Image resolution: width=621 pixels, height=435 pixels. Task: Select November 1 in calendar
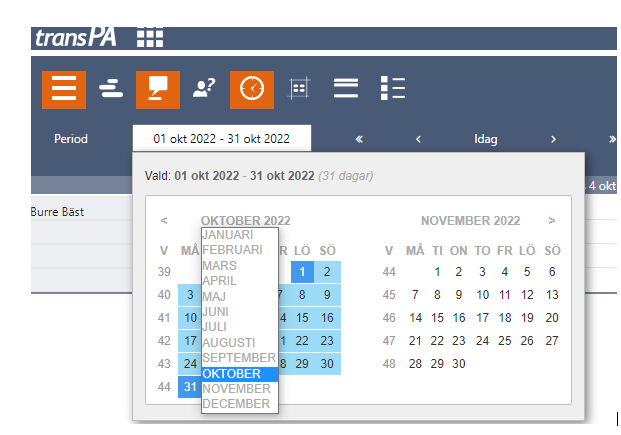[x=437, y=272]
